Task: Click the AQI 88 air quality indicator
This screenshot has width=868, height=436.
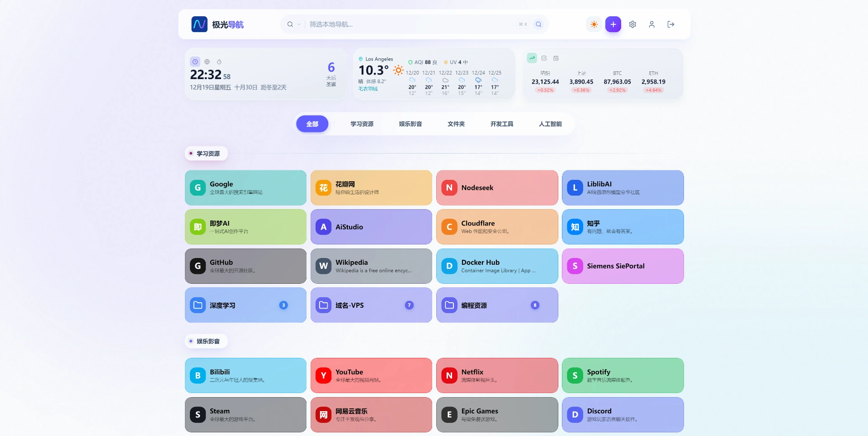Action: pos(422,62)
